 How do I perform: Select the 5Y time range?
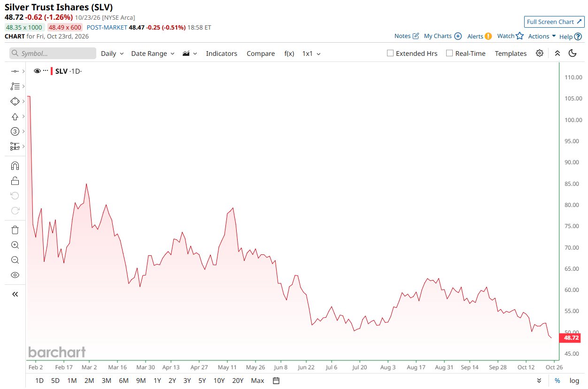point(202,381)
